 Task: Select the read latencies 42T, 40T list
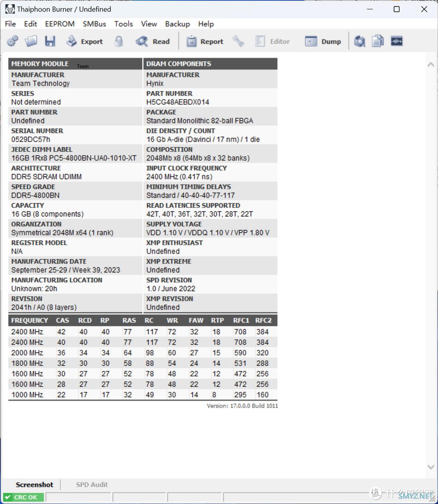[x=200, y=214]
